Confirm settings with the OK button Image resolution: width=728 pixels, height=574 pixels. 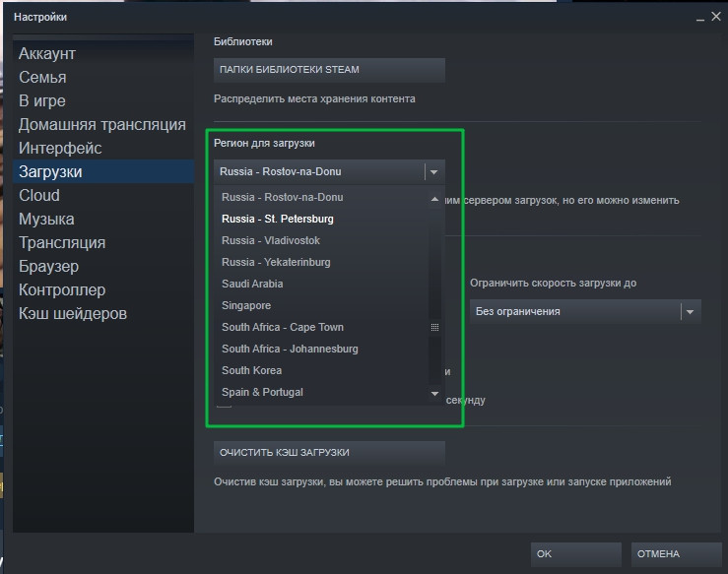(575, 554)
